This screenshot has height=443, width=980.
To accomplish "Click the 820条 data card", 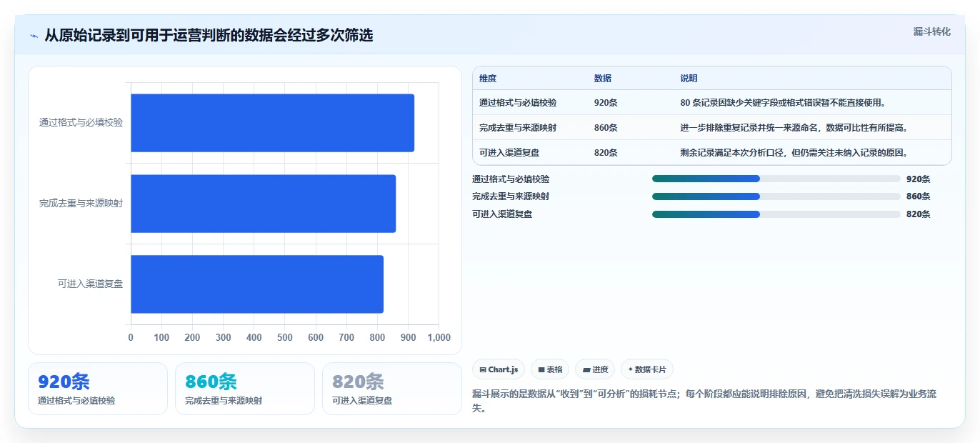I will pos(392,389).
